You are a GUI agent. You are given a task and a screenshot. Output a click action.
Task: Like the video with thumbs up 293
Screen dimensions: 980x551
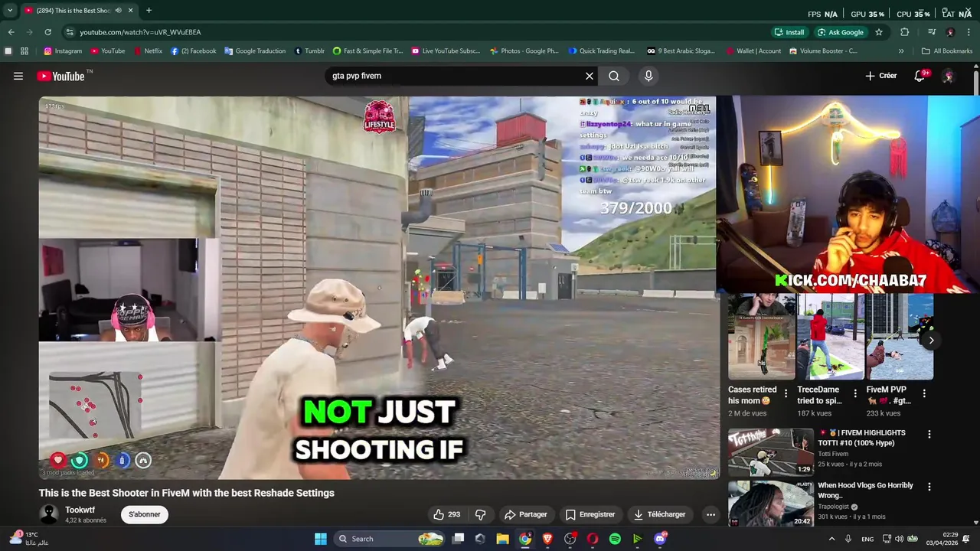pyautogui.click(x=446, y=514)
